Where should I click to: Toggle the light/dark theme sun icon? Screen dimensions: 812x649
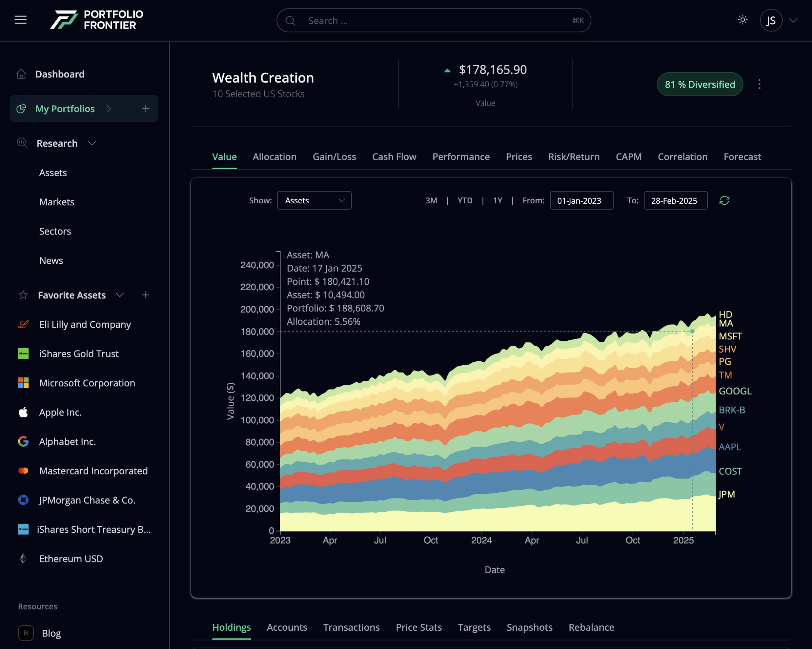pos(743,20)
